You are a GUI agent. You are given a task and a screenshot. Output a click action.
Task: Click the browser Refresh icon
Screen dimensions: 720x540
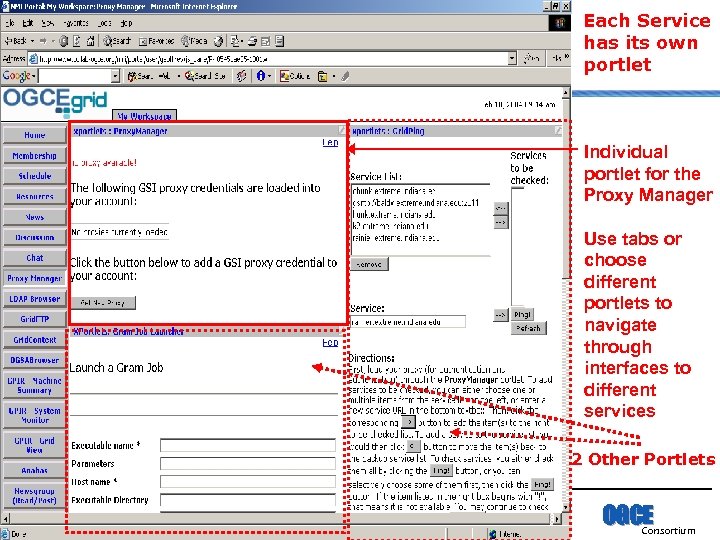(77, 41)
